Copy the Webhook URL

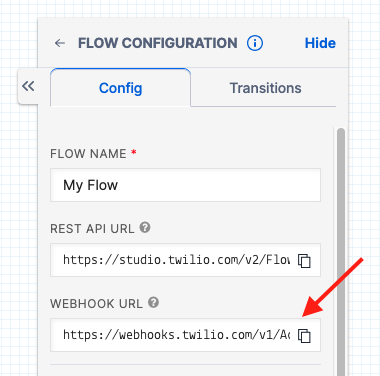[x=304, y=336]
